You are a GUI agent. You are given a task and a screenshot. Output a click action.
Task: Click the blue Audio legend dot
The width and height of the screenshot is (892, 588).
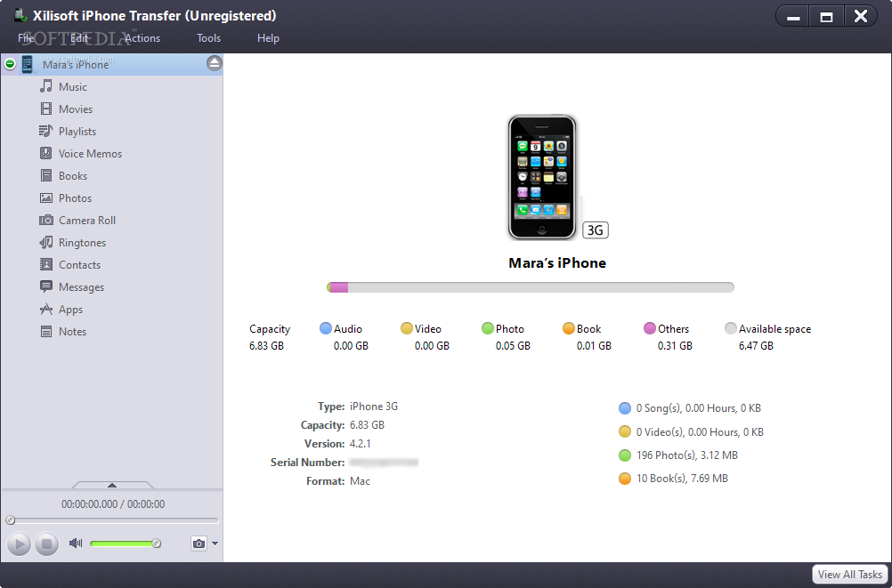click(x=326, y=328)
